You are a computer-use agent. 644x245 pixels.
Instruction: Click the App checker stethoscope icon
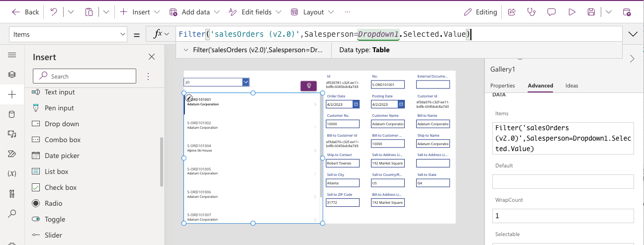click(532, 12)
